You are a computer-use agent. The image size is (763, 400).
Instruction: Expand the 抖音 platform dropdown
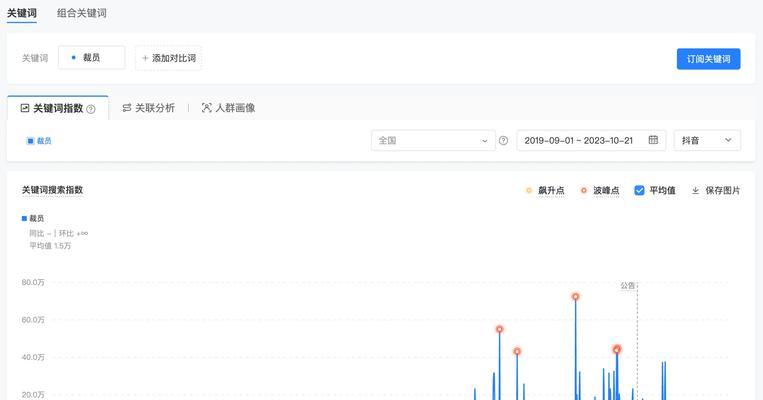(707, 141)
